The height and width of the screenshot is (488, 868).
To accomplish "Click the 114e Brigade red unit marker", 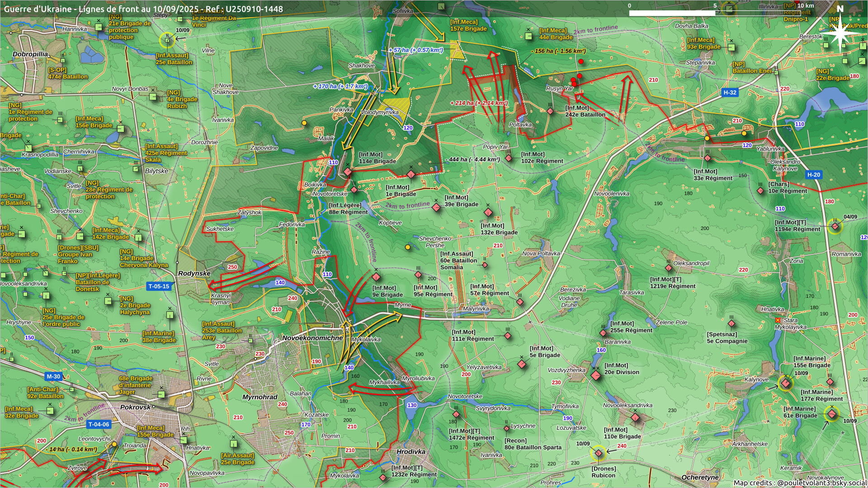I will click(348, 172).
